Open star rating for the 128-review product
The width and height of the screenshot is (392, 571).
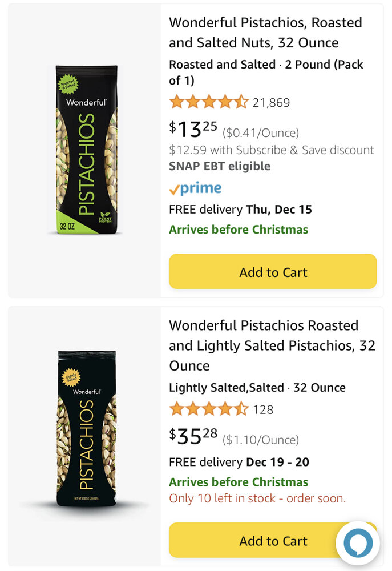point(208,409)
